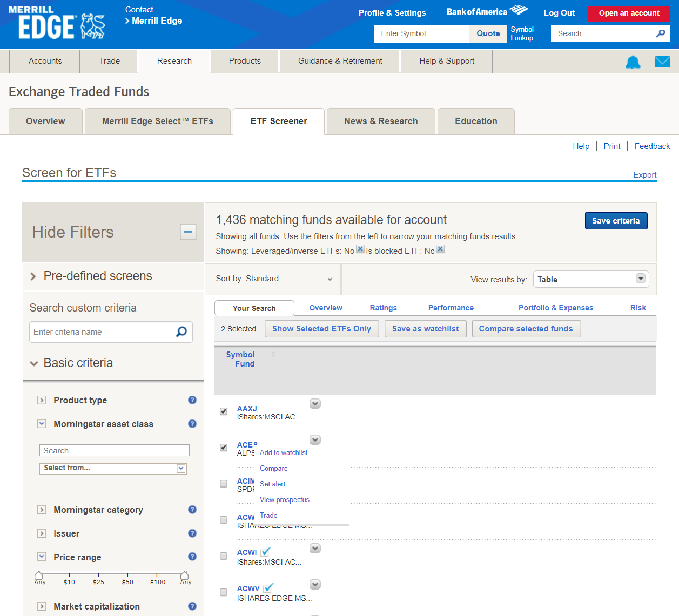Screen dimensions: 679x616
Task: Uncheck the AAXJ fund checkbox
Action: 224,411
